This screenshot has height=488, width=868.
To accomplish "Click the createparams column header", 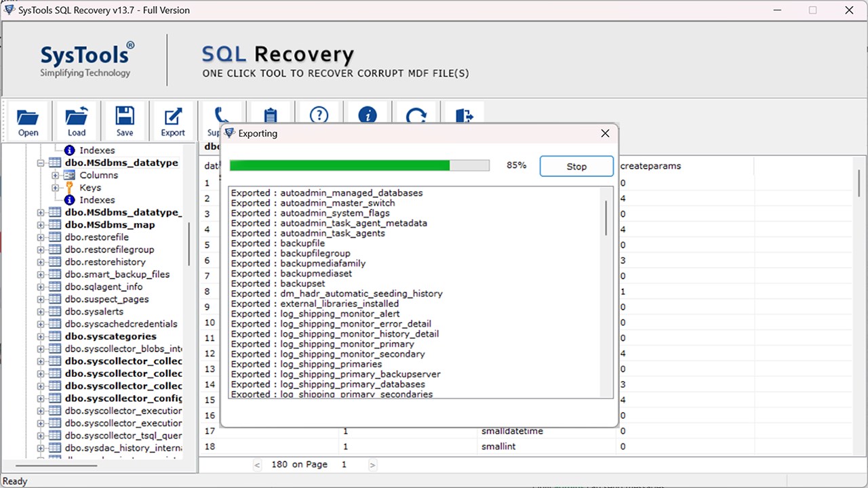I will click(x=650, y=166).
